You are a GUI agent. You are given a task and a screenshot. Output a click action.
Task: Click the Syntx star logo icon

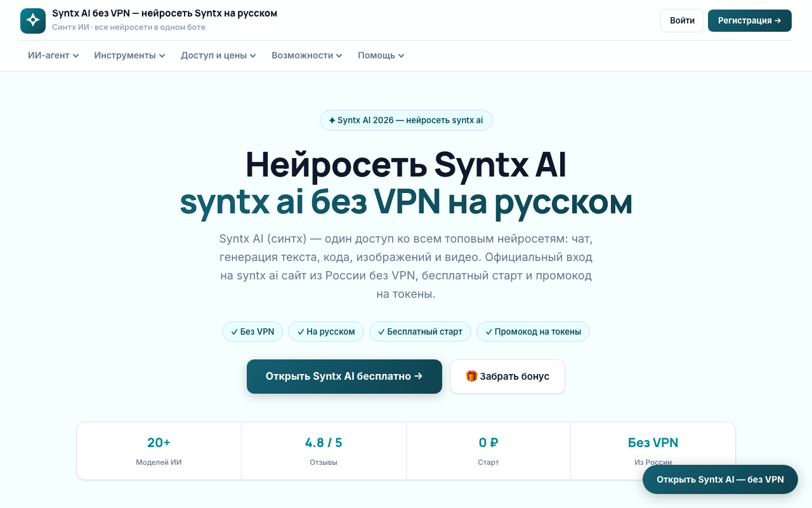(x=33, y=21)
